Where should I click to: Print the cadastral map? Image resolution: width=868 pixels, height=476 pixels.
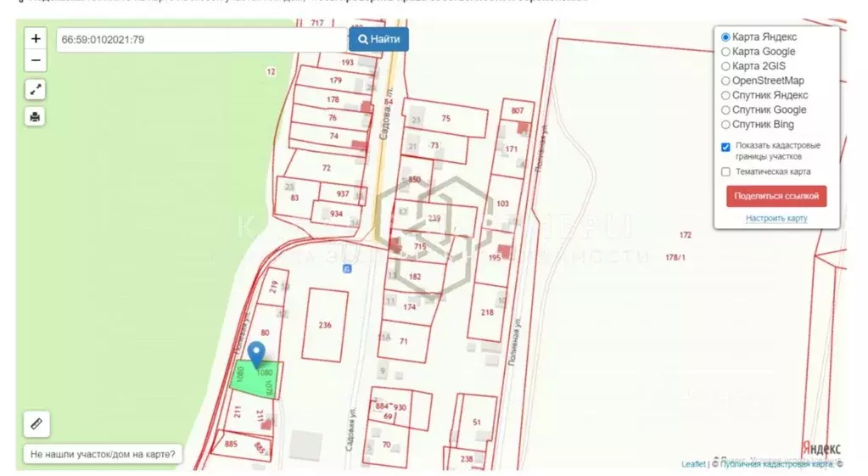tap(35, 117)
